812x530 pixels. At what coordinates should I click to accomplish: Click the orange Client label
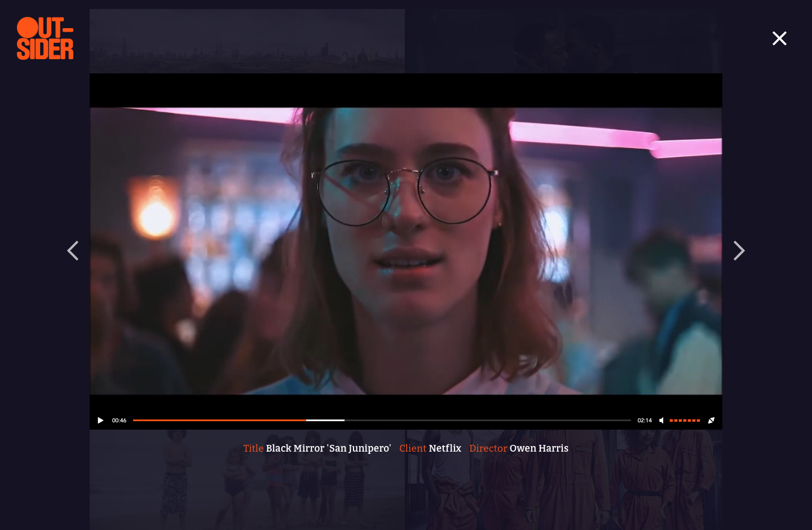click(413, 448)
